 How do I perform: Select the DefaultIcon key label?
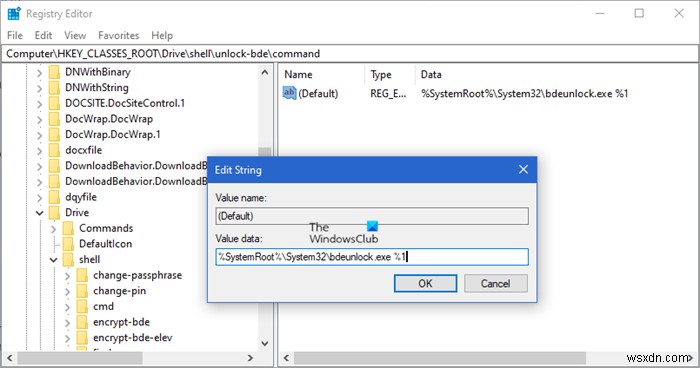click(x=105, y=244)
